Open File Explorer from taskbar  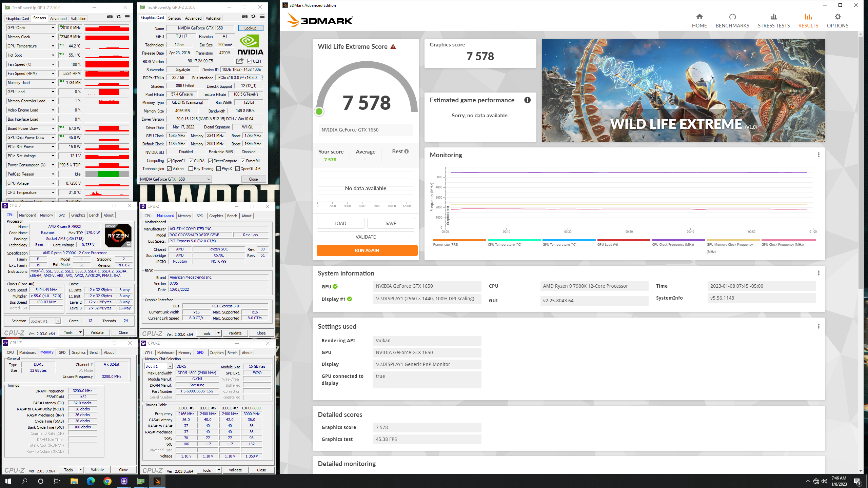(x=74, y=481)
